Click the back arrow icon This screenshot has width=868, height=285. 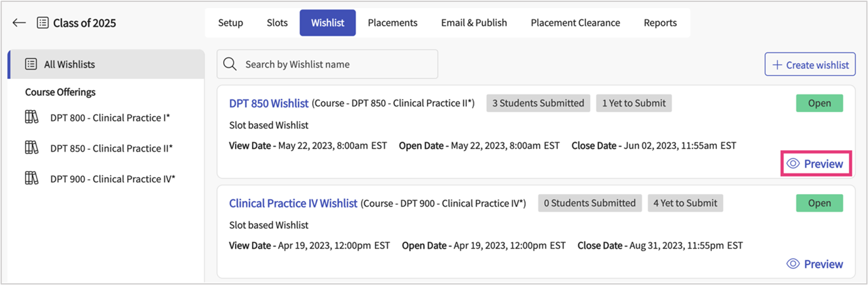[19, 23]
